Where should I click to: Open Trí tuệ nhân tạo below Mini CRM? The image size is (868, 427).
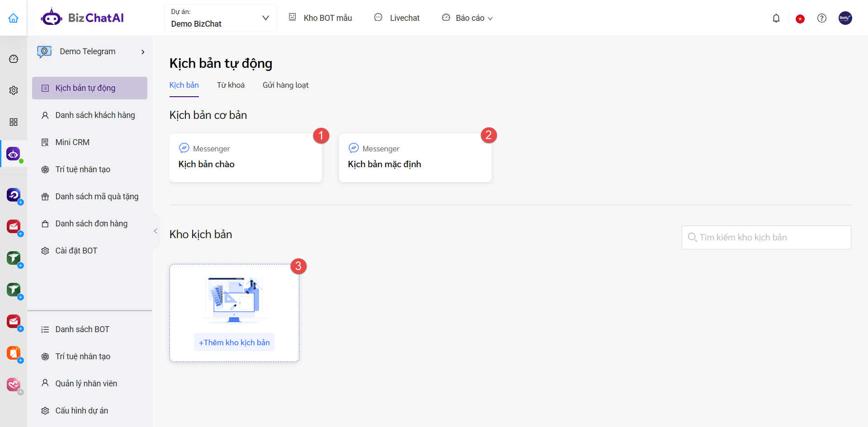[90, 169]
